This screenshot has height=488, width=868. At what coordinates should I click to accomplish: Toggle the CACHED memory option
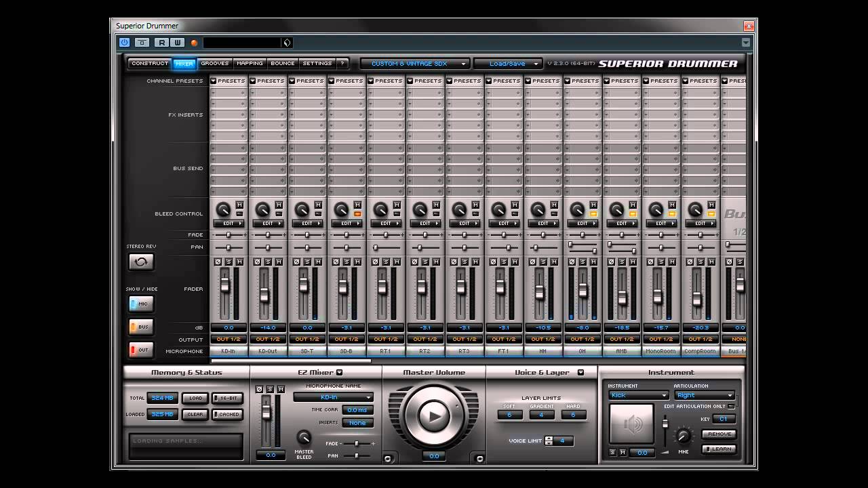tap(227, 414)
